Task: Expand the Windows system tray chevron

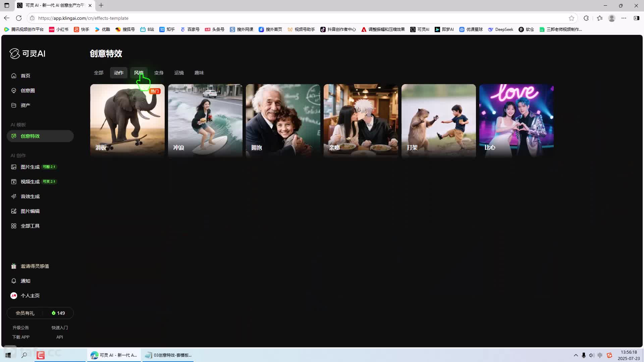Action: pyautogui.click(x=576, y=355)
